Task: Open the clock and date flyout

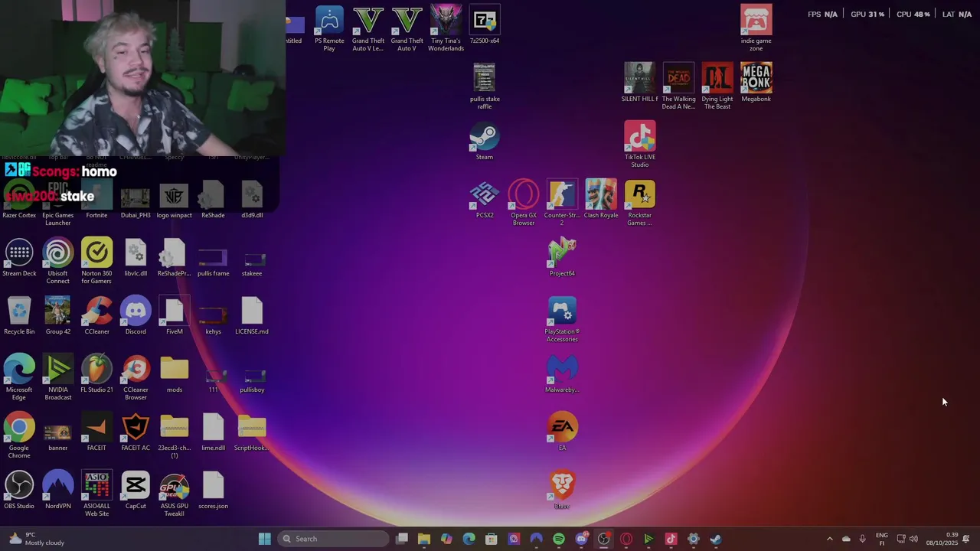Action: tap(942, 539)
